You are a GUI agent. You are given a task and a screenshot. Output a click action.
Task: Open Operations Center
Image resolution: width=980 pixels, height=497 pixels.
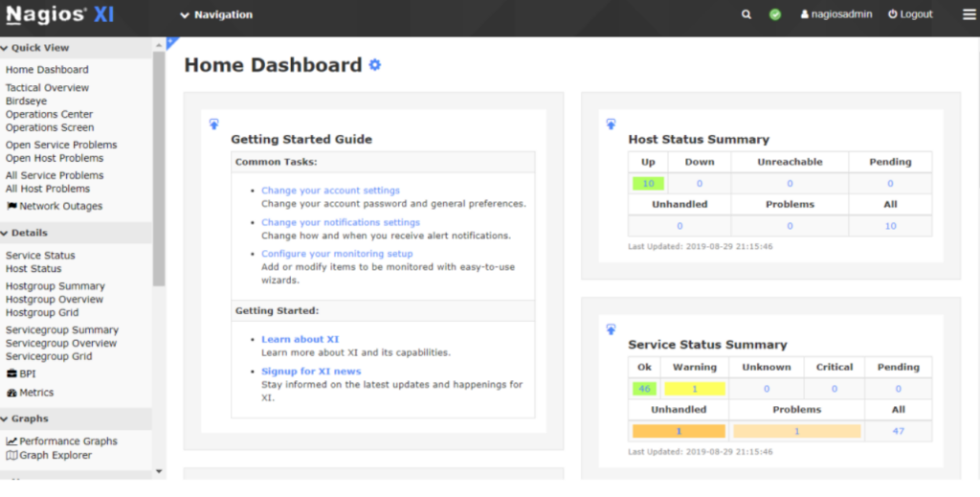point(49,114)
